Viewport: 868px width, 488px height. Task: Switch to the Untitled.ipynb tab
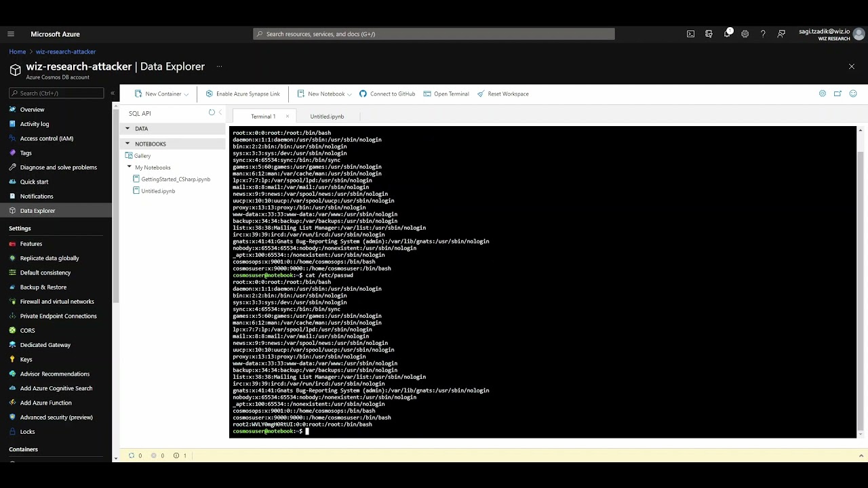327,117
